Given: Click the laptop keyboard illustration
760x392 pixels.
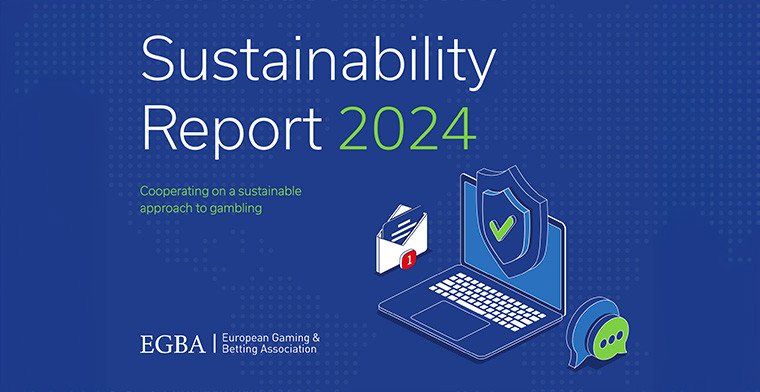Looking at the screenshot, I should (x=487, y=302).
